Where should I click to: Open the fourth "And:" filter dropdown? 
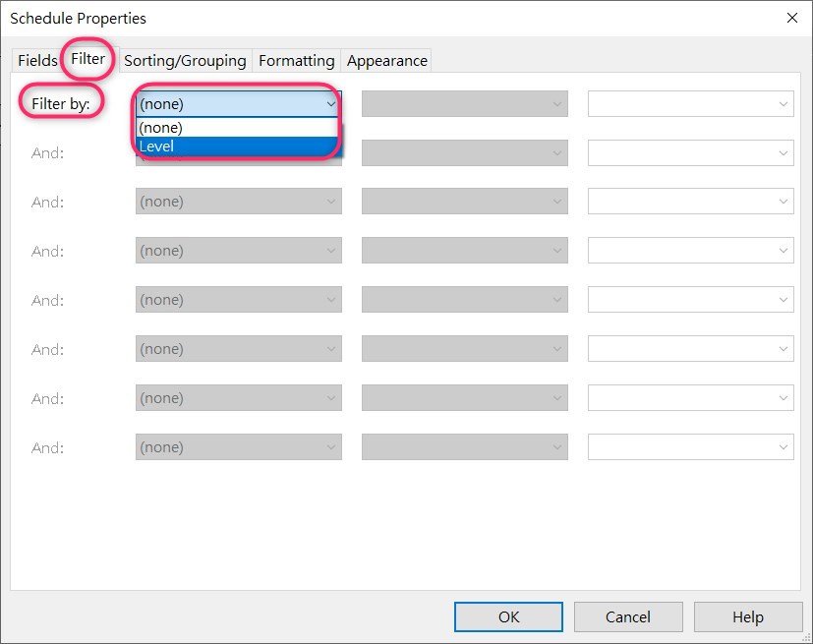click(236, 300)
